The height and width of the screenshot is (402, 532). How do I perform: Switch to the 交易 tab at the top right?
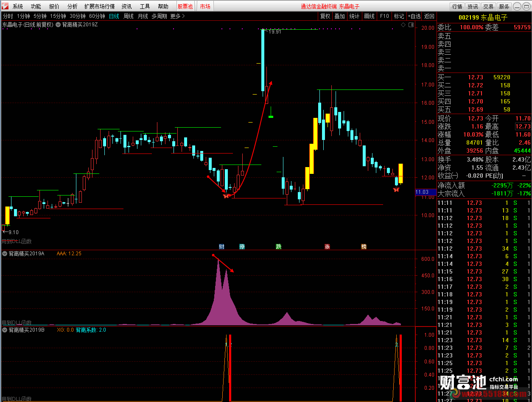(x=488, y=6)
